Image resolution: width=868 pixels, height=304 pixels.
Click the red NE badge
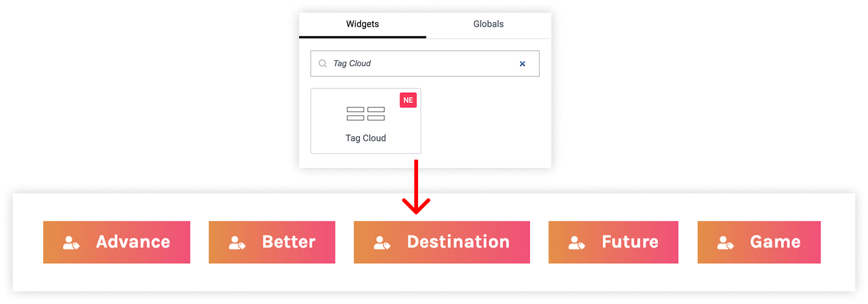408,100
